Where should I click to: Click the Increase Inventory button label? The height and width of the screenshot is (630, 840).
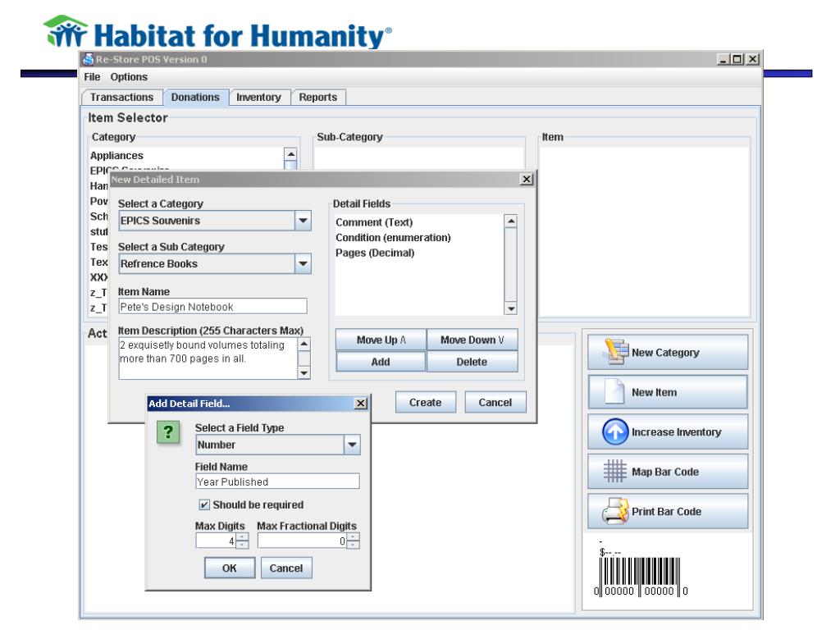[x=676, y=431]
